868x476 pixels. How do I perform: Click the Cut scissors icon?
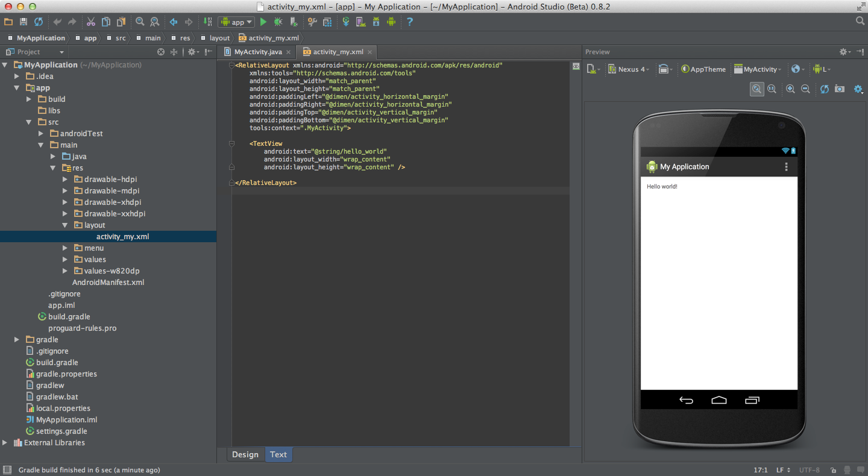point(91,22)
